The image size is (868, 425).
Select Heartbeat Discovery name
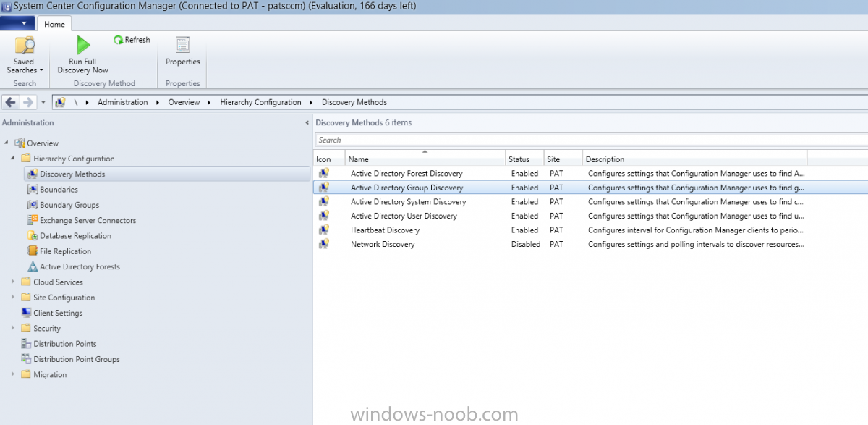(385, 230)
